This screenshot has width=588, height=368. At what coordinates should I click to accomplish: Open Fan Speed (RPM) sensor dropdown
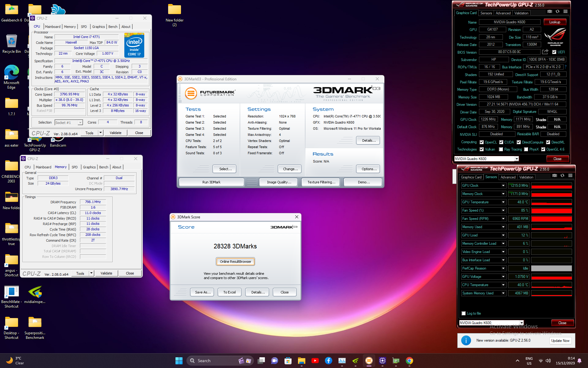(x=503, y=219)
